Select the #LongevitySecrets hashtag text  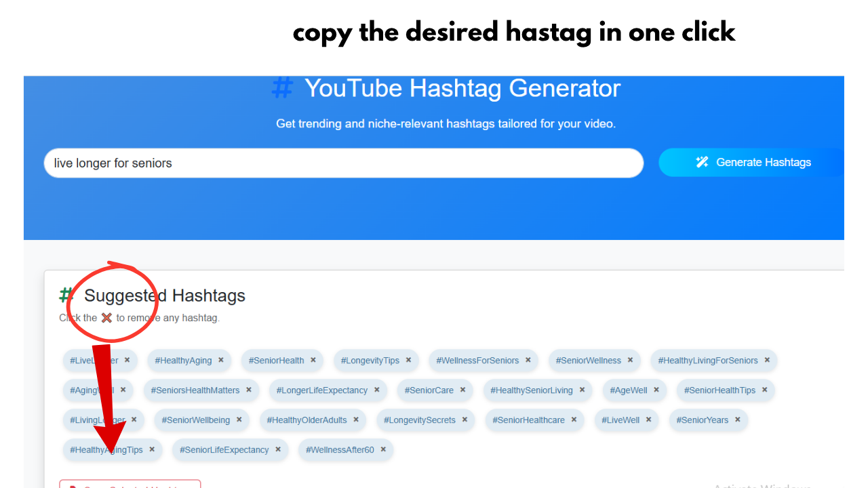(x=420, y=420)
